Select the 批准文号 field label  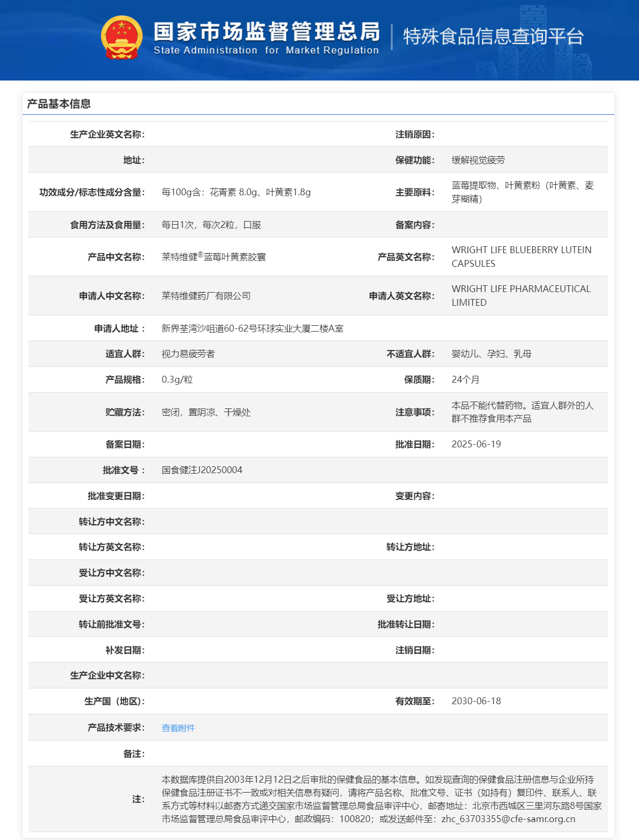coord(124,470)
